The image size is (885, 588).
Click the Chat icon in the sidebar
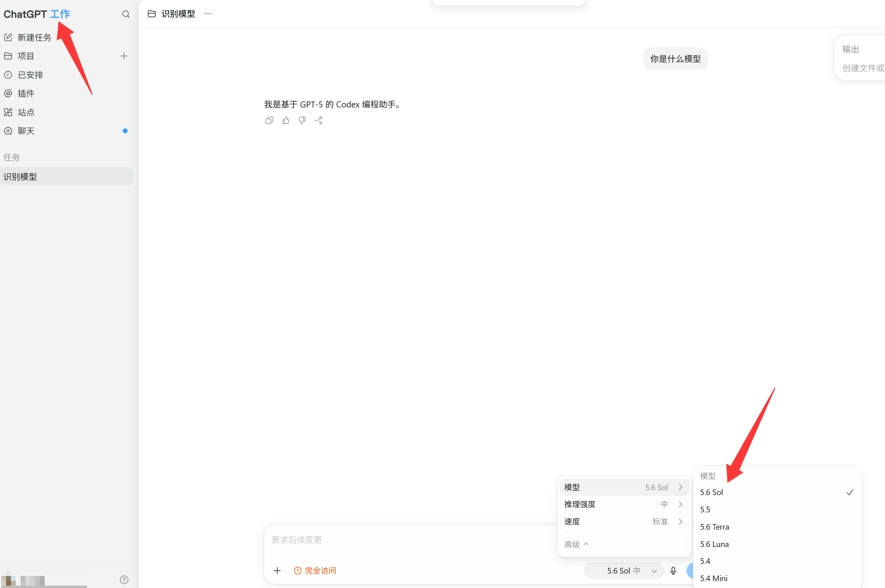tap(8, 131)
